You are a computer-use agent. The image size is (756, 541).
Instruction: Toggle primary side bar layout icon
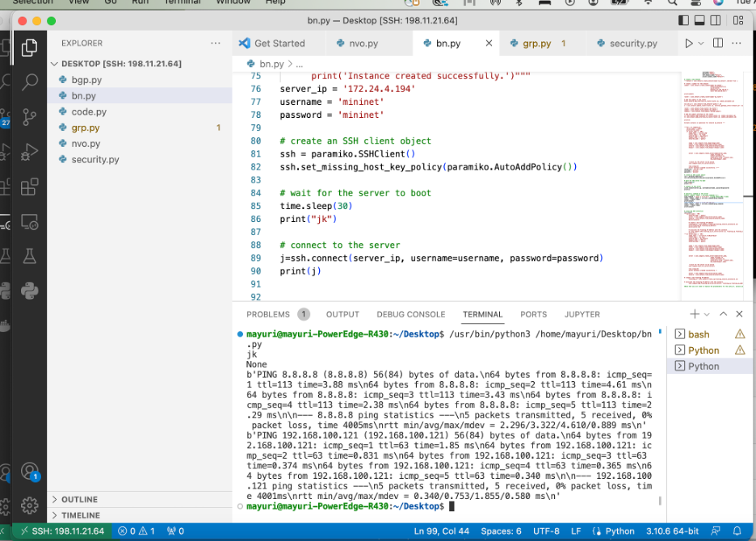[683, 20]
